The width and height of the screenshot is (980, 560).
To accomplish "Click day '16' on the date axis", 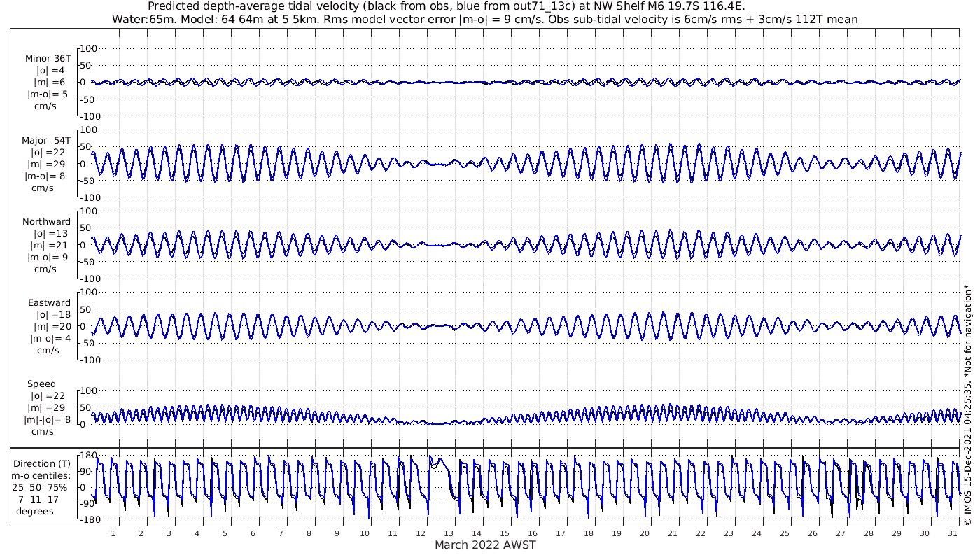I will coord(533,533).
